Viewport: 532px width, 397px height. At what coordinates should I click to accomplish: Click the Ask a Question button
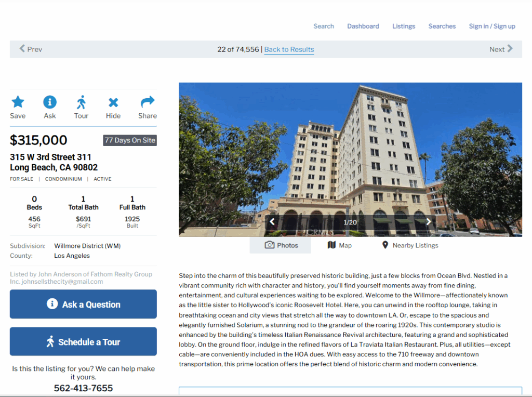pos(83,304)
